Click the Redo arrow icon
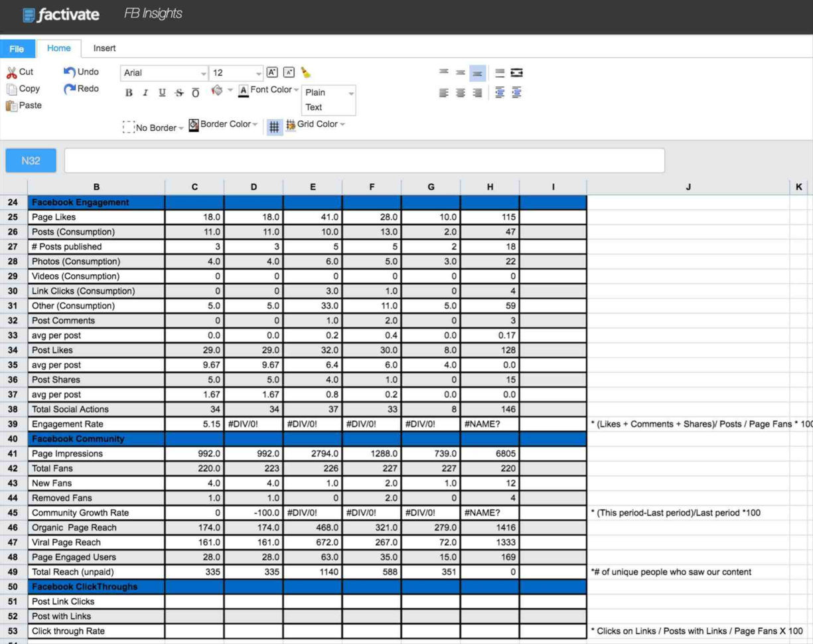The height and width of the screenshot is (644, 813). (x=69, y=88)
